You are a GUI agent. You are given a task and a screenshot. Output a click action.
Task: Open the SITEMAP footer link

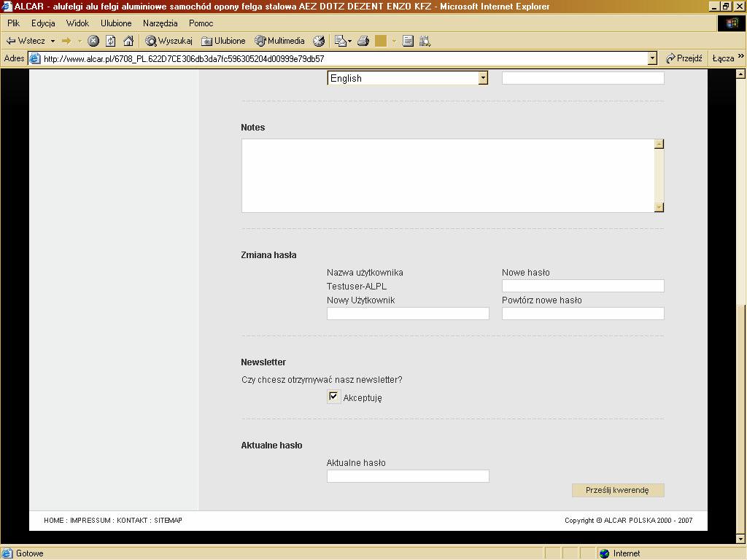169,521
